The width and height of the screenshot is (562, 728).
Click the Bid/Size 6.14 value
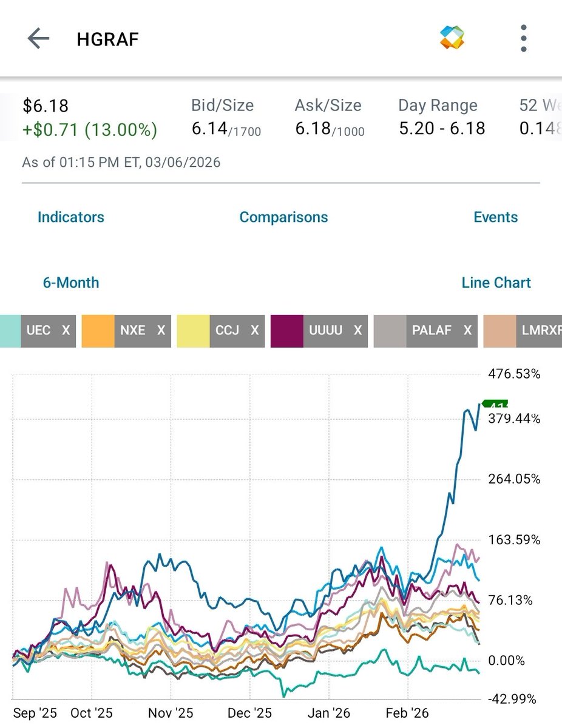click(x=209, y=128)
